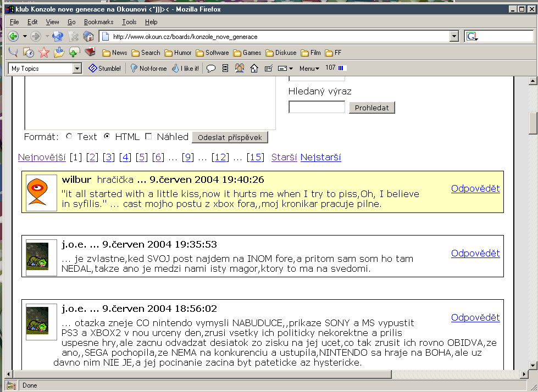Go back with the green back arrow

point(13,36)
